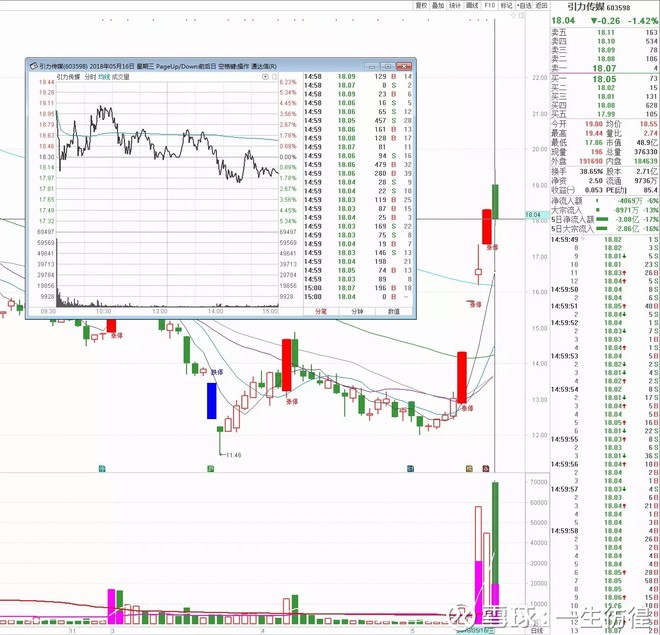Click the 均线 label in popup
Image resolution: width=660 pixels, height=635 pixels.
pos(104,77)
